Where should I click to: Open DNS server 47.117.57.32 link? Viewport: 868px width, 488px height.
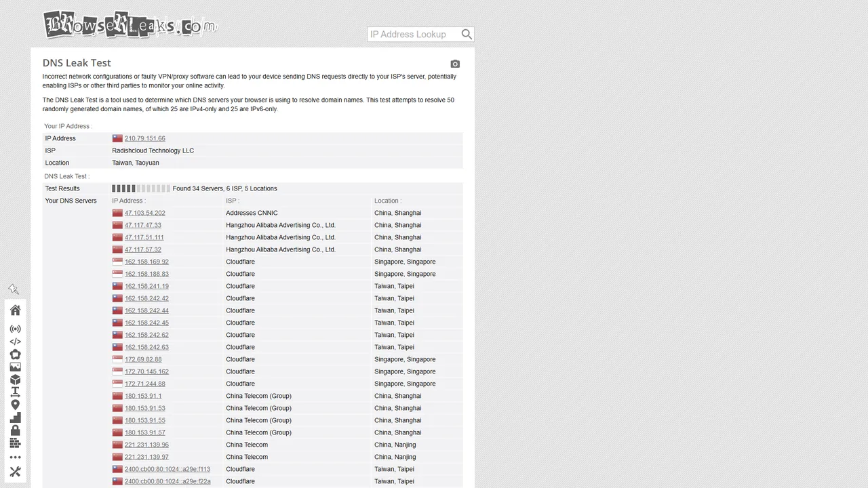[x=143, y=249]
